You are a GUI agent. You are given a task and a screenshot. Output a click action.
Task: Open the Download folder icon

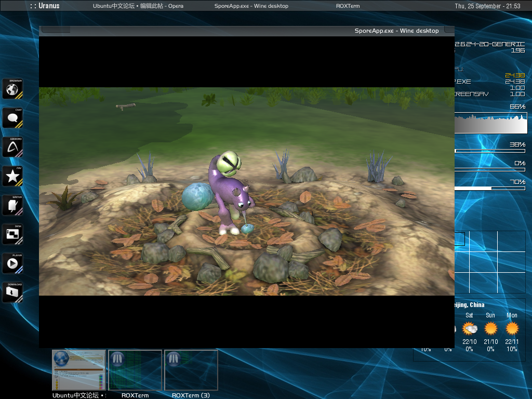pyautogui.click(x=12, y=292)
